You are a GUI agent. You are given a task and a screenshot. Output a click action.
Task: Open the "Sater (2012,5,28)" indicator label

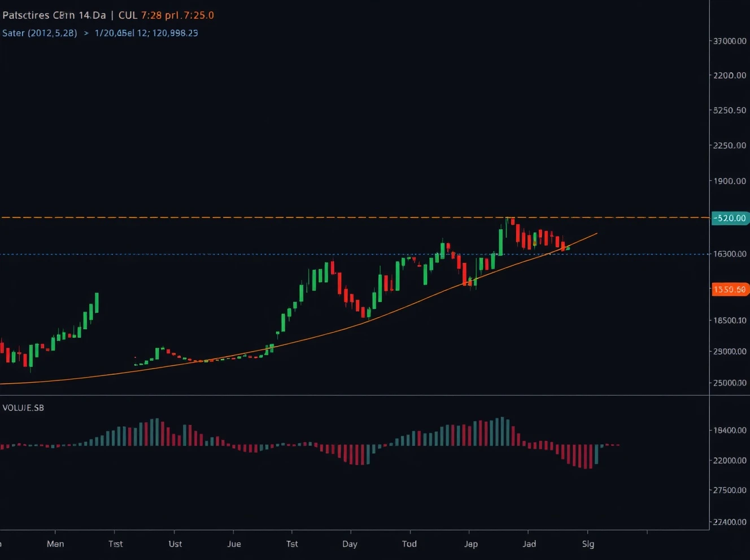[40, 33]
